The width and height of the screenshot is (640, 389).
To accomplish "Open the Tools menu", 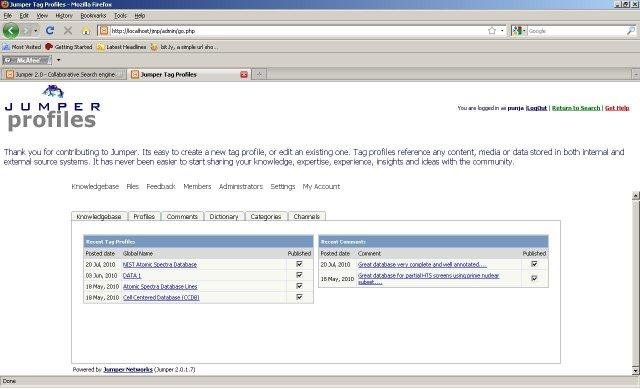I will (120, 16).
